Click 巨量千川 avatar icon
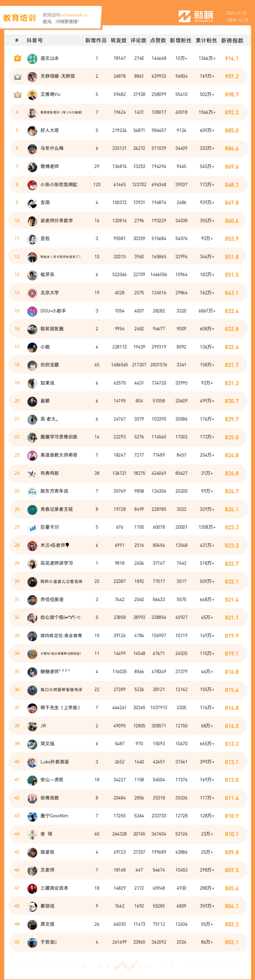Screen dimensions: 255x980 point(32,527)
